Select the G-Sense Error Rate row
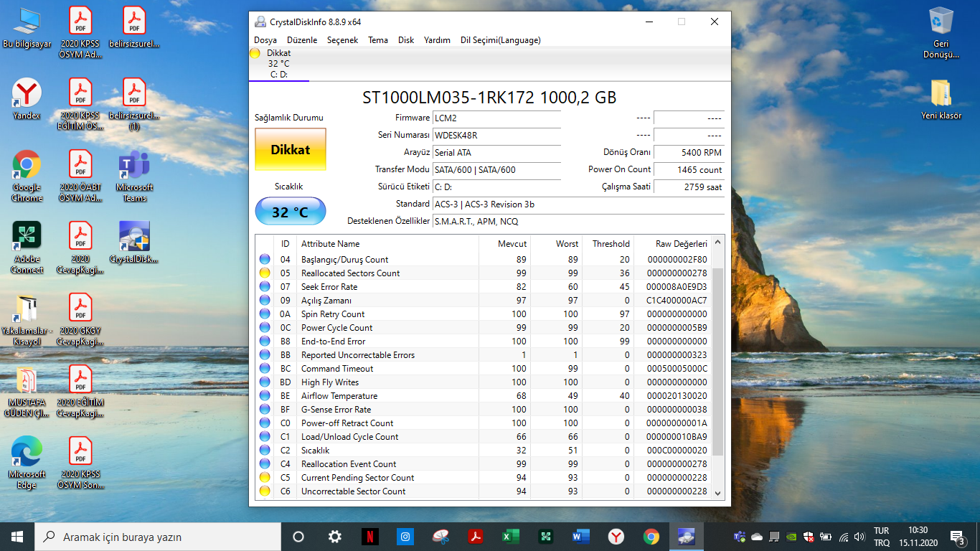The height and width of the screenshot is (551, 980). point(483,410)
